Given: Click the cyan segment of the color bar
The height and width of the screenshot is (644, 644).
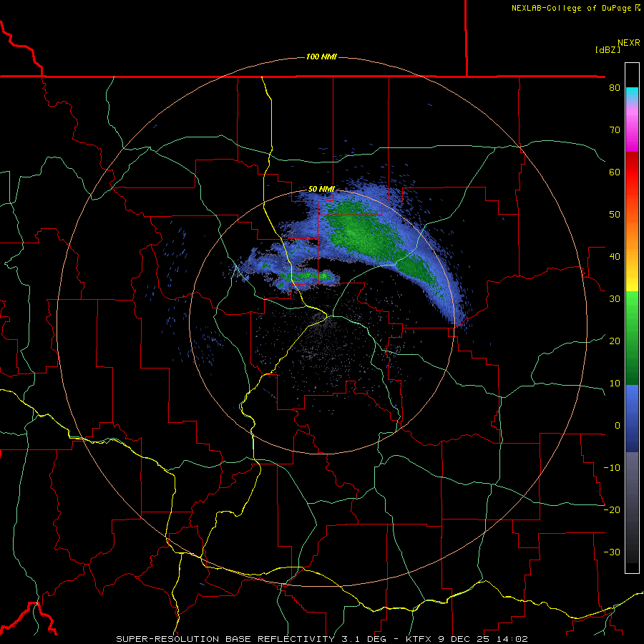Looking at the screenshot, I should [x=632, y=94].
